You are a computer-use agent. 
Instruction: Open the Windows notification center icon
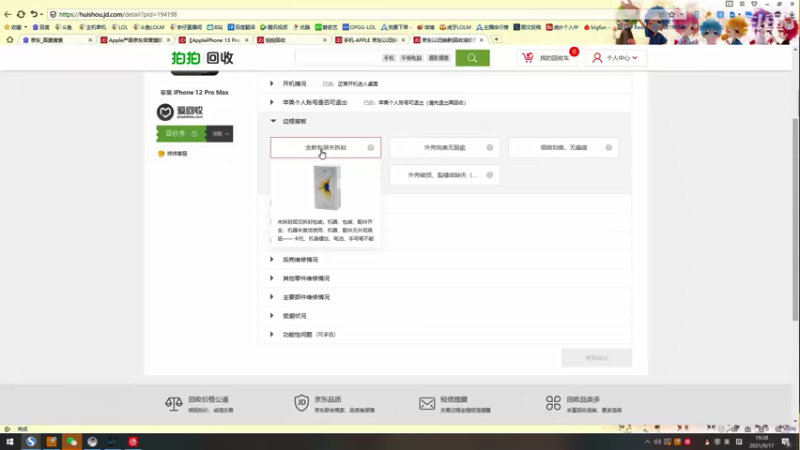pyautogui.click(x=786, y=442)
